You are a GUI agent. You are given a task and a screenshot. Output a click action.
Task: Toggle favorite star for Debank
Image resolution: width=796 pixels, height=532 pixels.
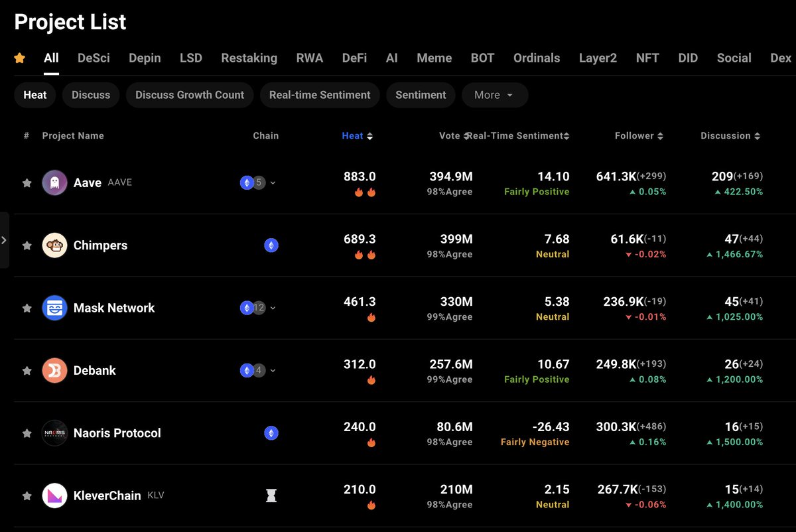click(x=27, y=371)
